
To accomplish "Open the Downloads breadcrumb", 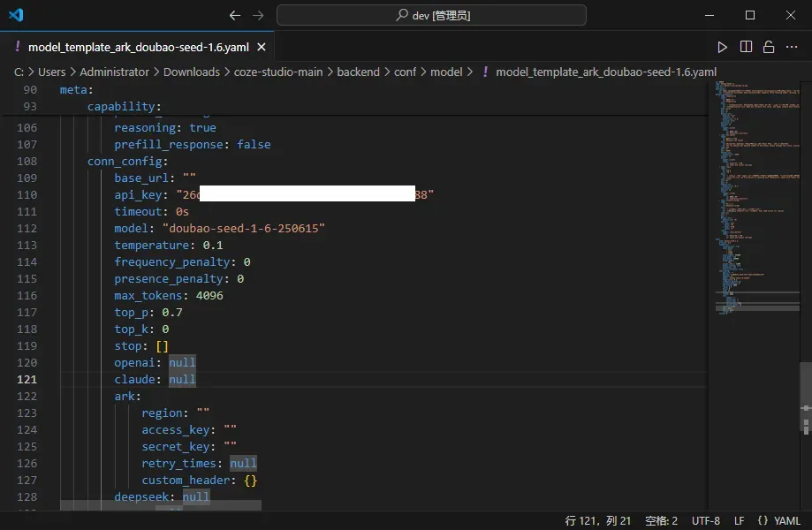I will pyautogui.click(x=192, y=72).
